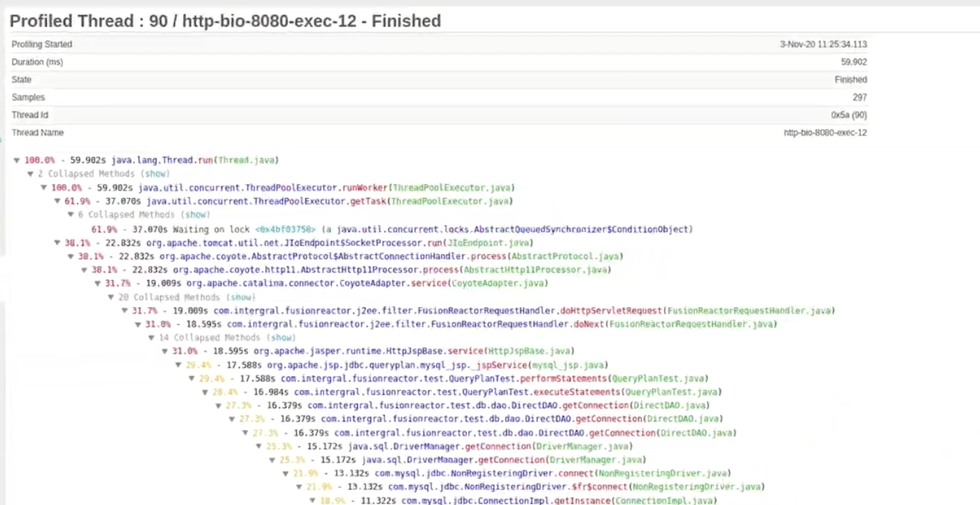Collapse the ThreadPoolExecutor.getTask node

pyautogui.click(x=57, y=201)
